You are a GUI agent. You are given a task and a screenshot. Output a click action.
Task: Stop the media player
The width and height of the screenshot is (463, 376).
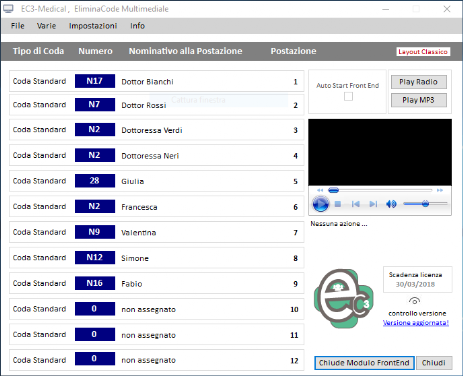(x=338, y=204)
